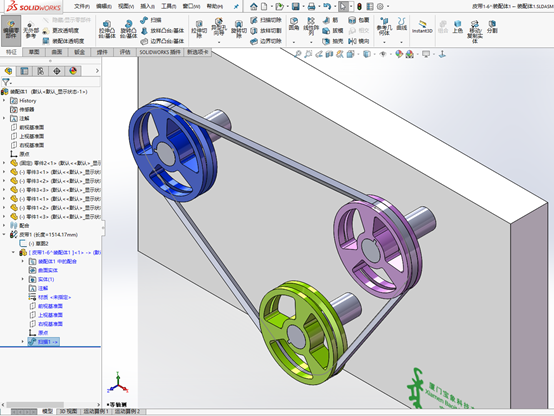Screen dimensions: 554x416
Task: Click the Edit Component (编辑零部件) button
Action: point(11,30)
